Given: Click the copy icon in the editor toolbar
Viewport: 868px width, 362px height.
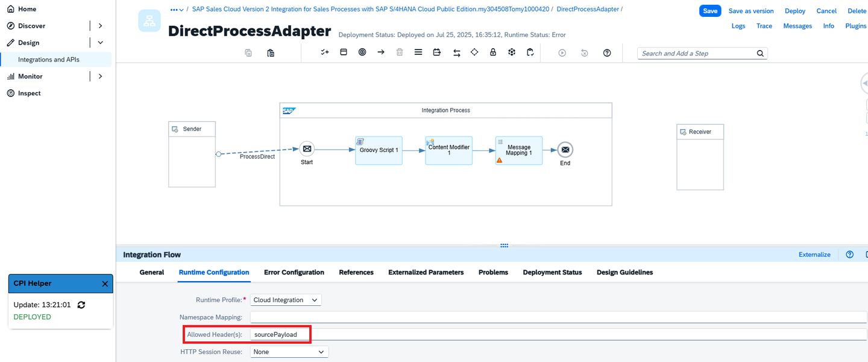Looking at the screenshot, I should (x=248, y=53).
